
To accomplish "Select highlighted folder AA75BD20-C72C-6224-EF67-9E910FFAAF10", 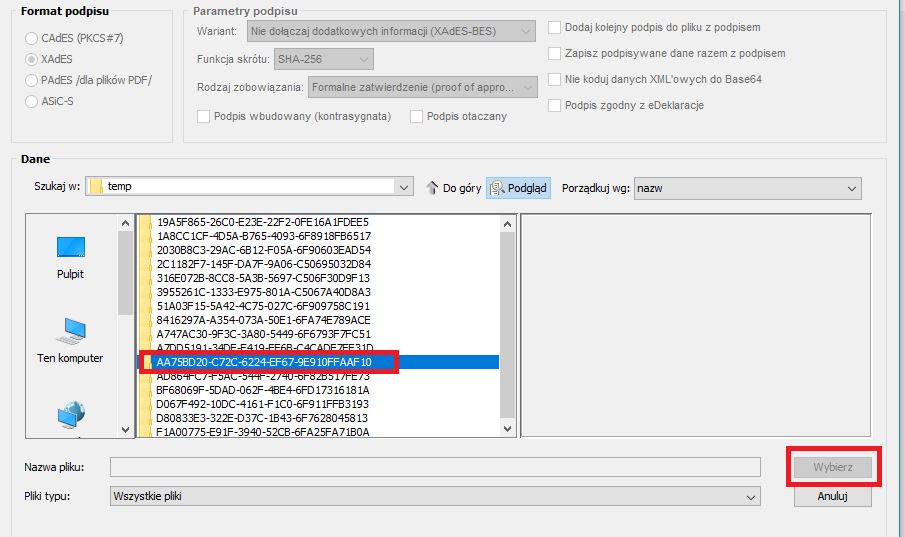I will coord(264,362).
